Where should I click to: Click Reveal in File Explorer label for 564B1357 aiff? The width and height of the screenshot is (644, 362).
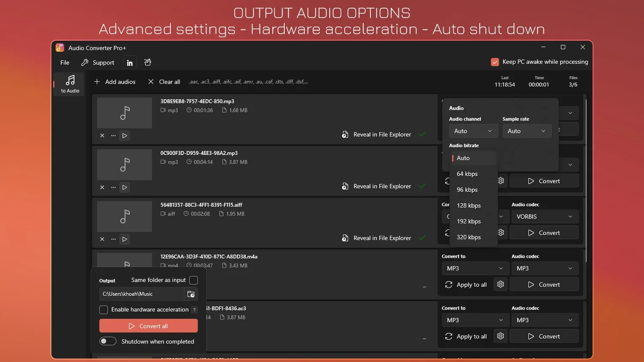pos(382,238)
